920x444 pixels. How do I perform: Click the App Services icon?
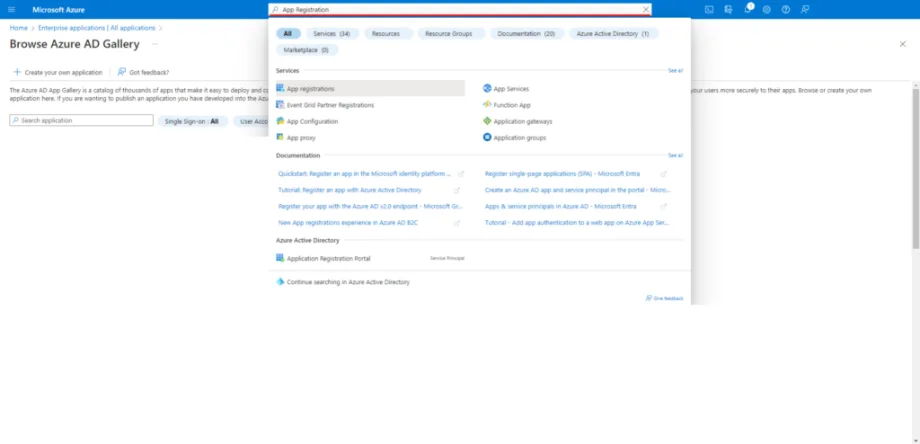click(x=487, y=89)
